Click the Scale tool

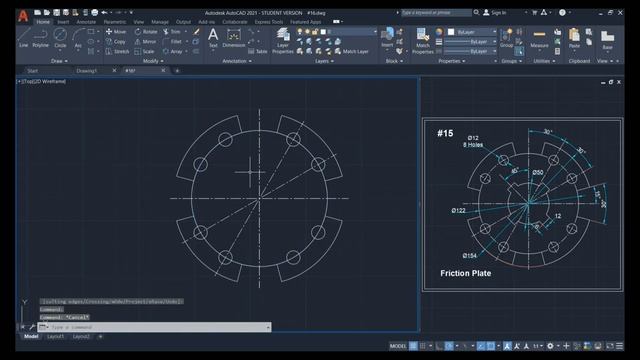(x=144, y=51)
